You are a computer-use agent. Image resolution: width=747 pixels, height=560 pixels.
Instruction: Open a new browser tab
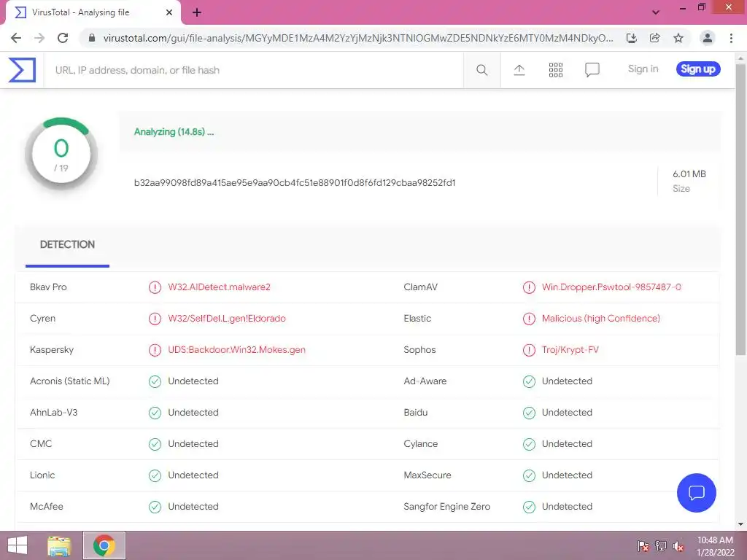(x=197, y=13)
